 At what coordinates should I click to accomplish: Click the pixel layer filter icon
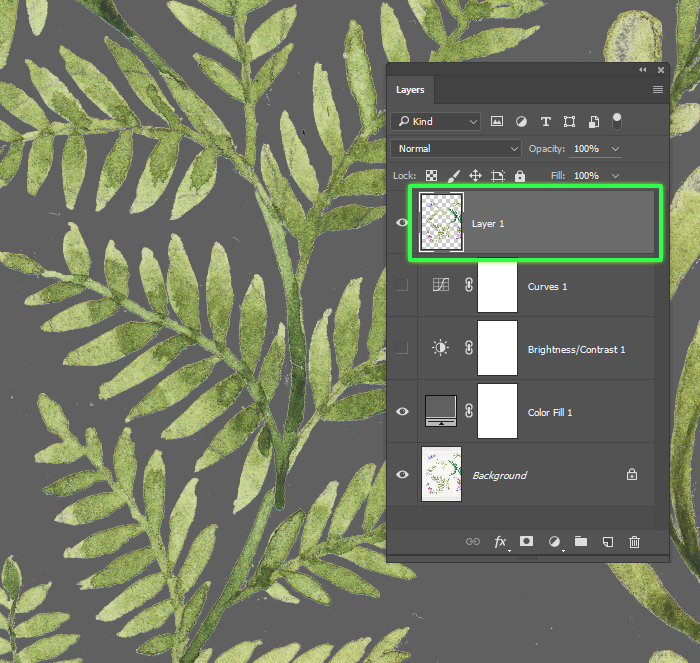pos(497,121)
